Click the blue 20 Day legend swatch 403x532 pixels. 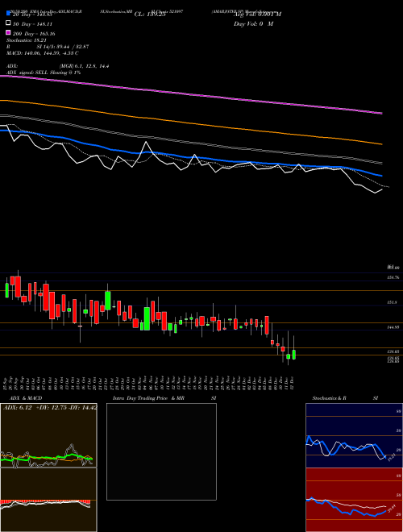tap(8, 13)
